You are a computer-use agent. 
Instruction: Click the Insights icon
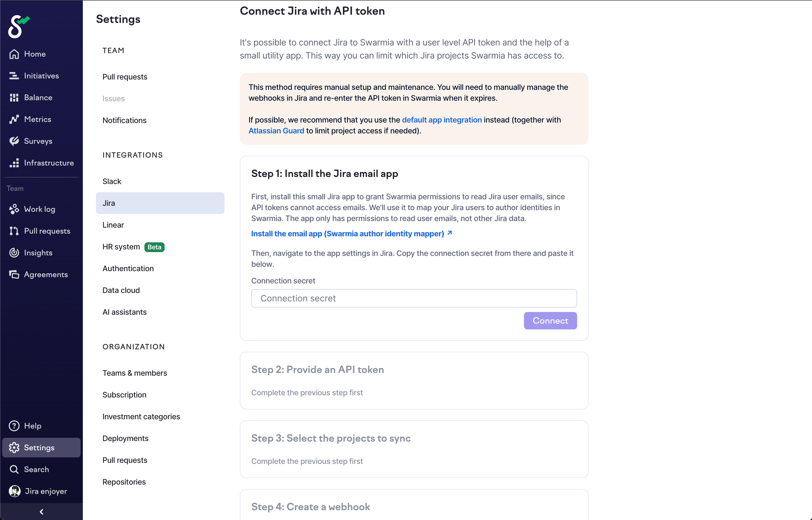point(14,253)
